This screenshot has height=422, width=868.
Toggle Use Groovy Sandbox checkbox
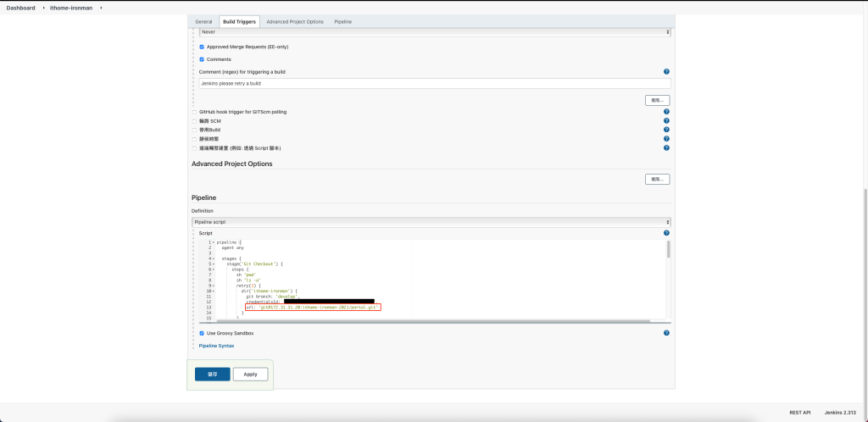pyautogui.click(x=202, y=333)
